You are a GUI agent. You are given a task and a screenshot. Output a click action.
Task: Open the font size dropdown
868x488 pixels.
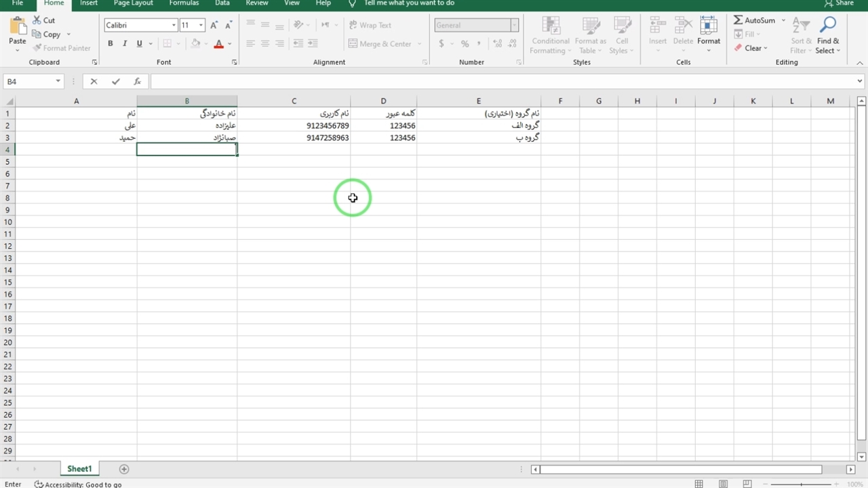(201, 25)
